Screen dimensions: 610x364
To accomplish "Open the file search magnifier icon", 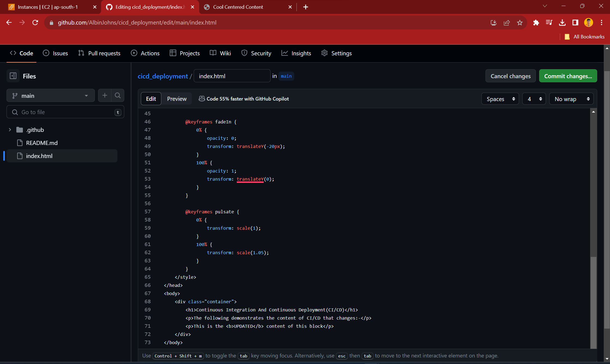I will (x=118, y=95).
